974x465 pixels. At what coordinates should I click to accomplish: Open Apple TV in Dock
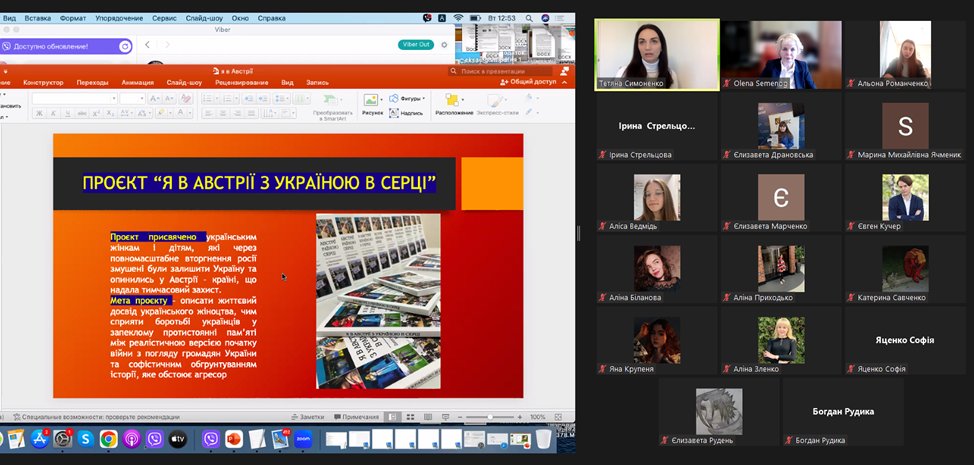click(178, 439)
